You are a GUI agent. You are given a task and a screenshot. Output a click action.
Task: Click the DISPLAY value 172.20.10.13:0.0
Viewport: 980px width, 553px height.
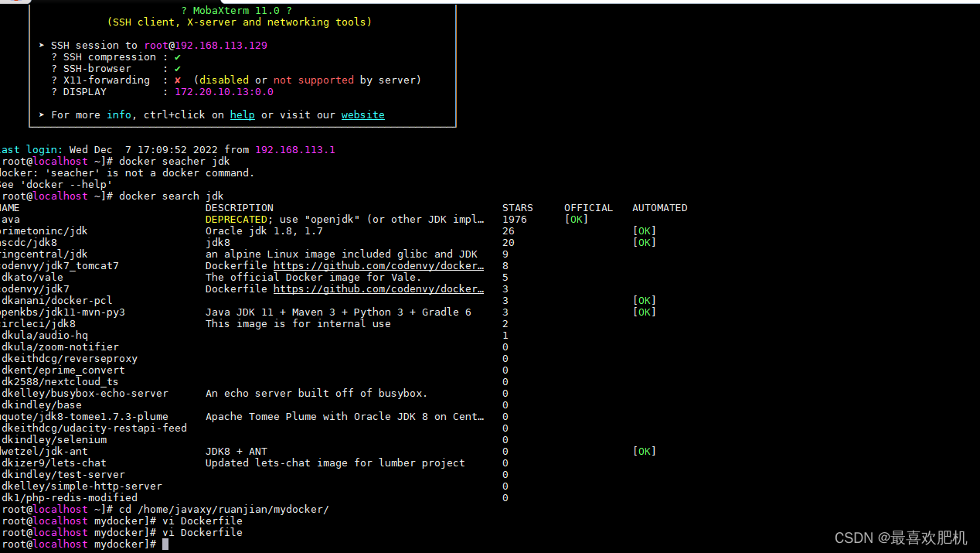pyautogui.click(x=224, y=91)
